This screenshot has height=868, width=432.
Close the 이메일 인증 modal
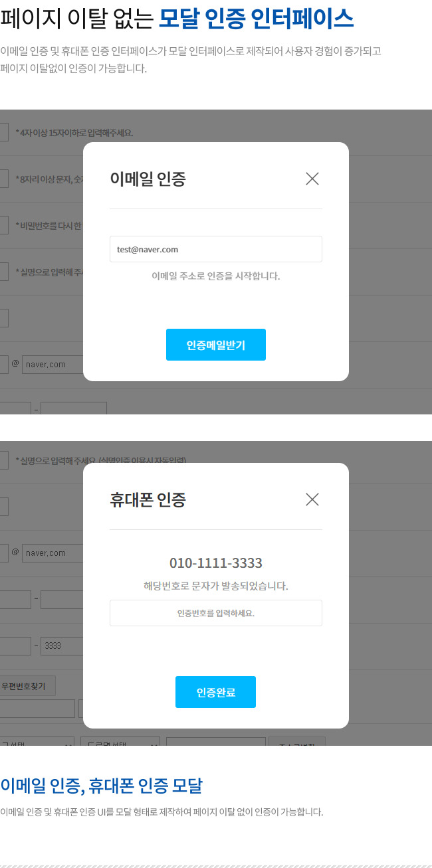pyautogui.click(x=312, y=179)
